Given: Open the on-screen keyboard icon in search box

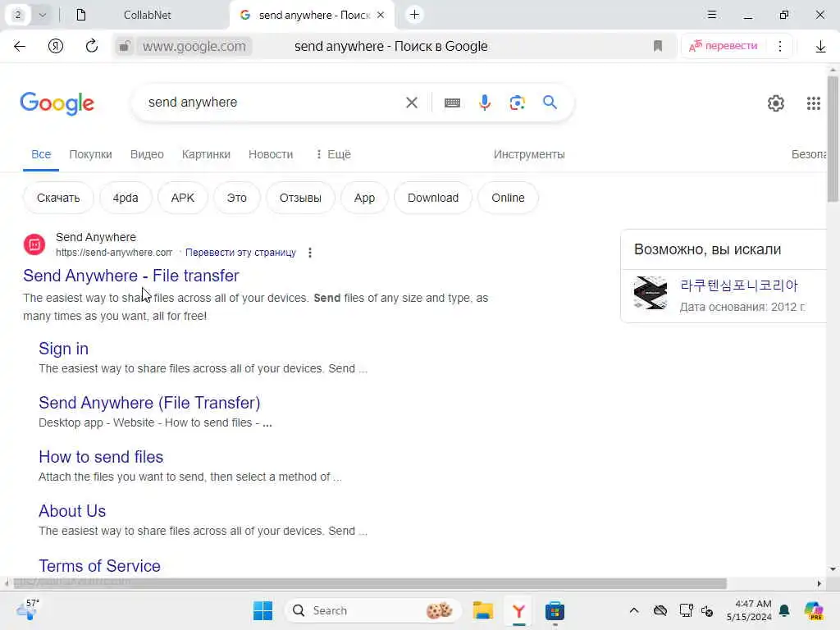Looking at the screenshot, I should click(452, 103).
